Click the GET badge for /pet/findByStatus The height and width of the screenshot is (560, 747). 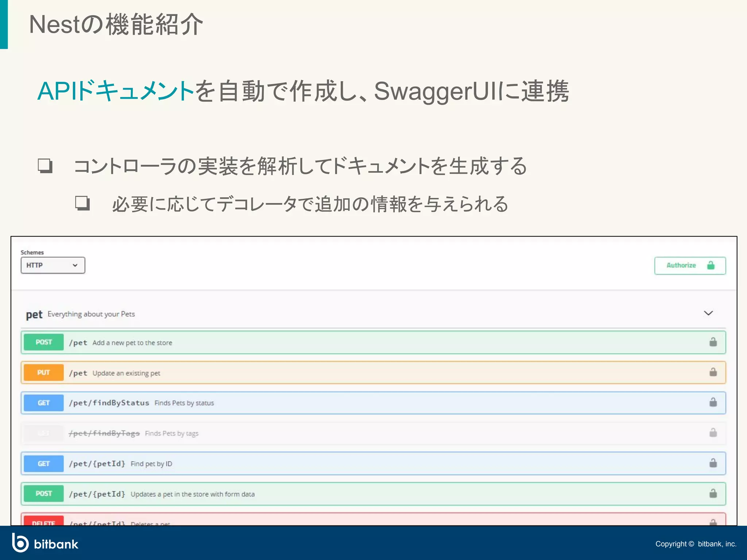pyautogui.click(x=44, y=403)
